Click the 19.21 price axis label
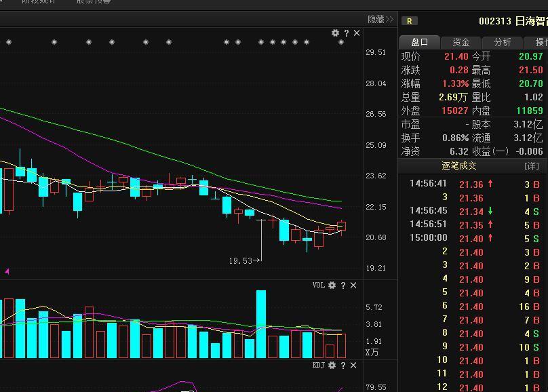 [x=376, y=269]
